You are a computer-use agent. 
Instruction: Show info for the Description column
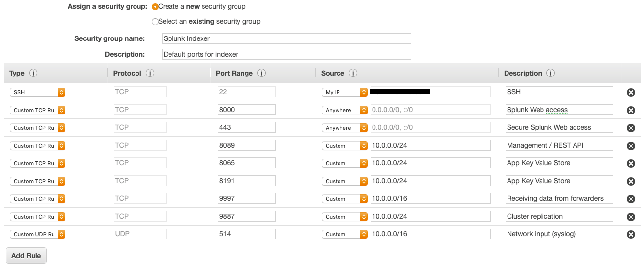point(551,73)
